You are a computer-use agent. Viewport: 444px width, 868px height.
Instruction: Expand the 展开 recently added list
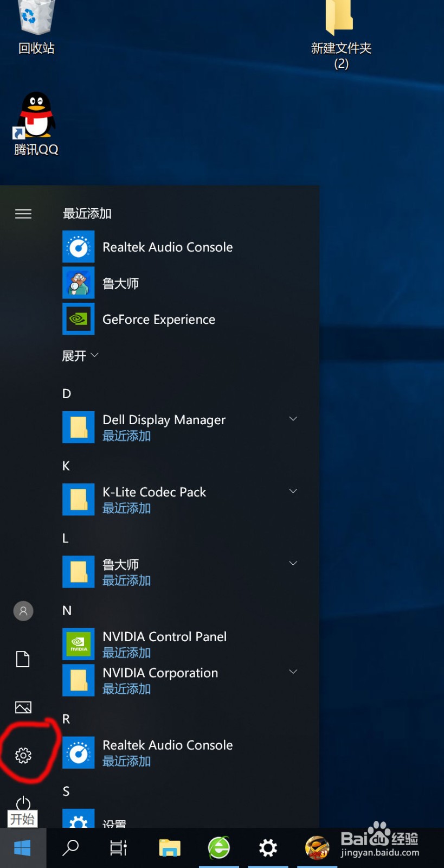coord(80,356)
